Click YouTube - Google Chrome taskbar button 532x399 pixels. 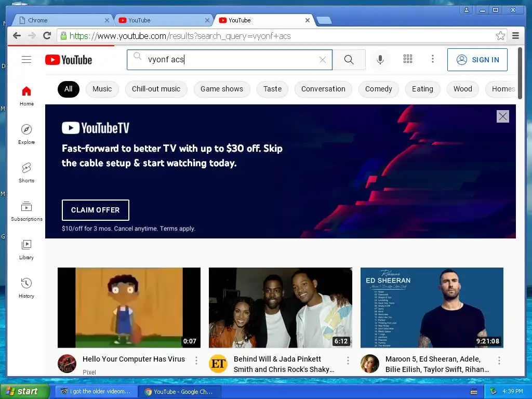tap(180, 392)
